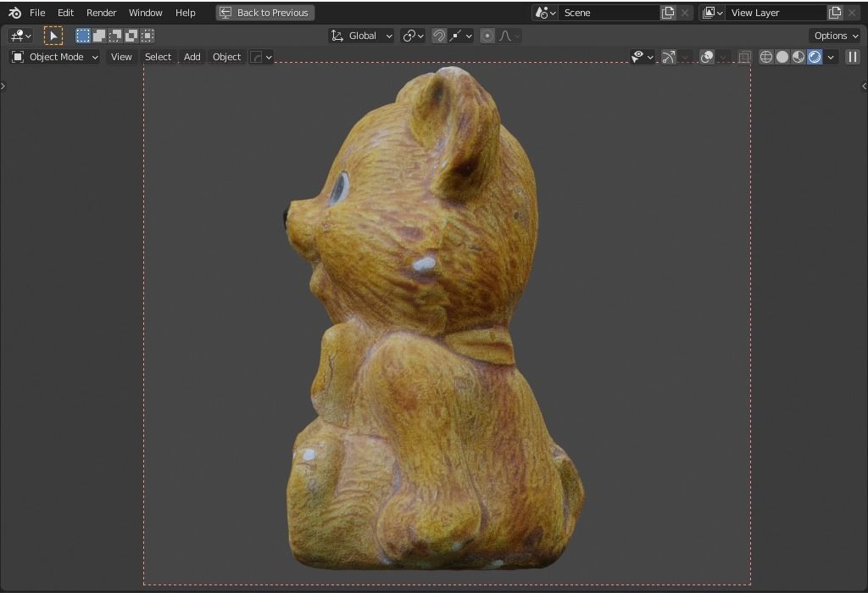
Task: Delete the current Scene
Action: (x=685, y=13)
